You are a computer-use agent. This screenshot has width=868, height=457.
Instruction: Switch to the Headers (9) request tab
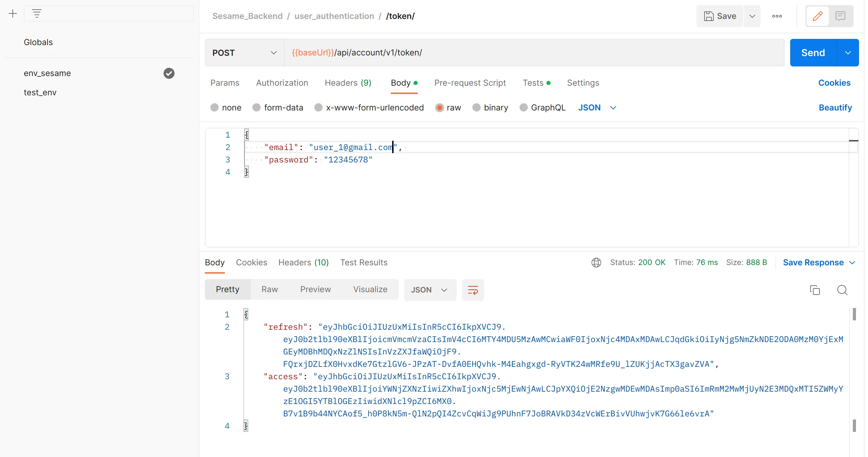[348, 83]
